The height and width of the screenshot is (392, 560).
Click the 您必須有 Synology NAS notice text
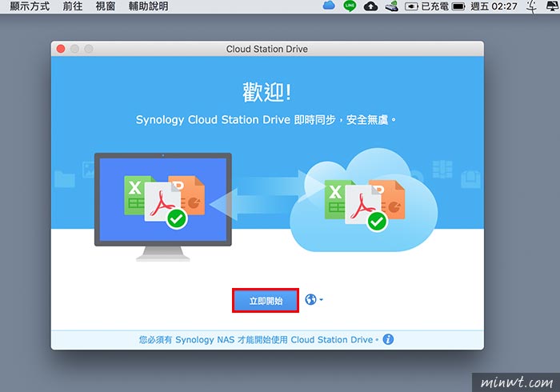(258, 339)
